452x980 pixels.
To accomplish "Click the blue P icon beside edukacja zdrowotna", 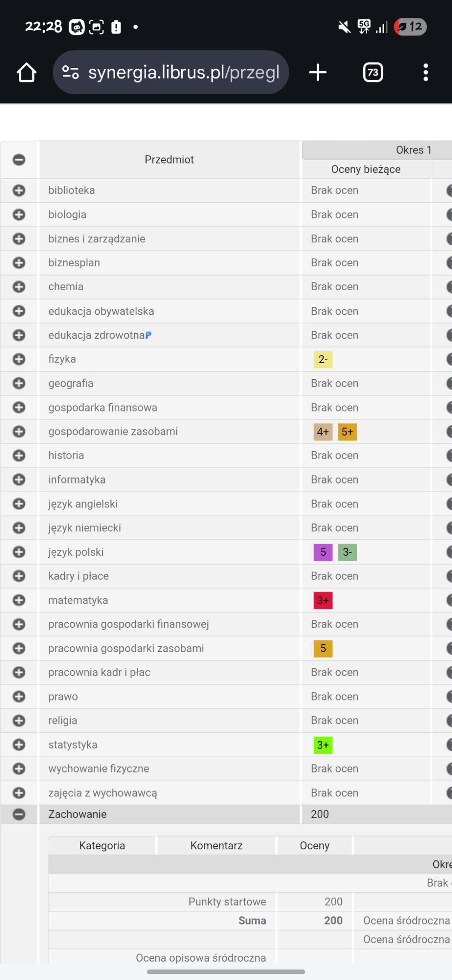I will click(x=148, y=335).
